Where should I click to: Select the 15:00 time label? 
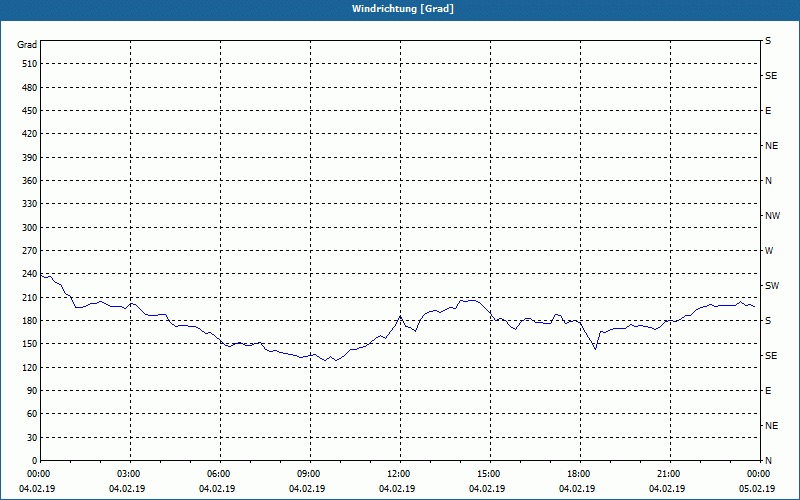point(487,473)
